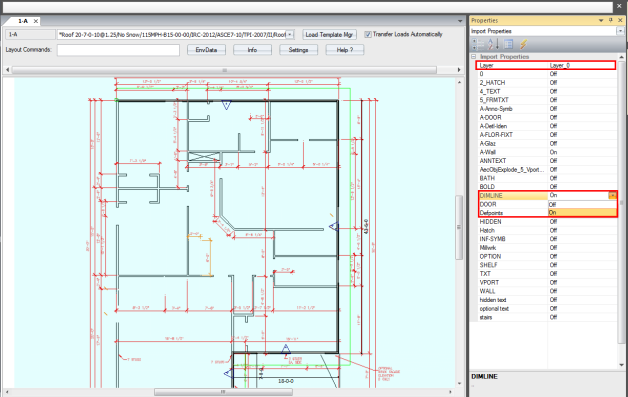Select the ANNTEXT layer row
Viewport: 628px width, 397px height.
(x=547, y=161)
